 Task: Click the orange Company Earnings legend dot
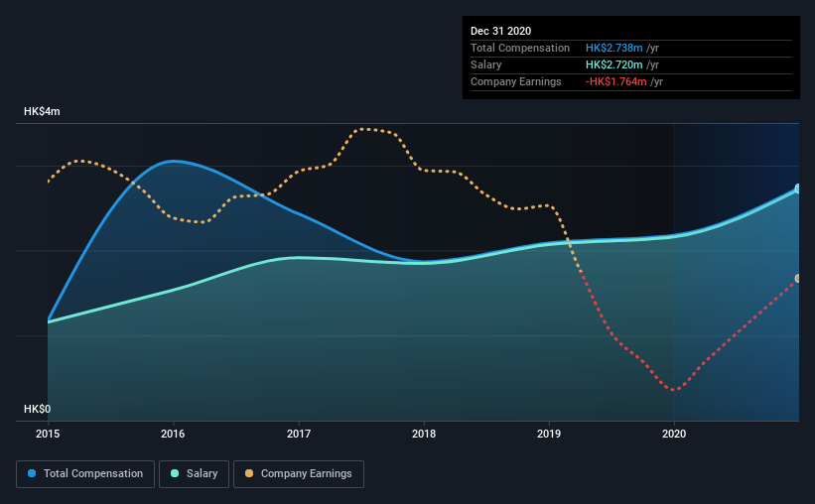coord(249,473)
